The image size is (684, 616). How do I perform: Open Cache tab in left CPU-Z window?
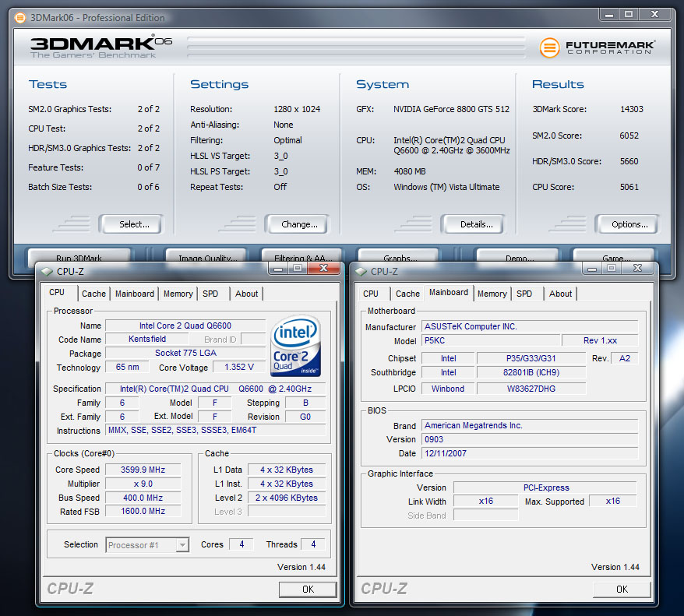(x=93, y=294)
